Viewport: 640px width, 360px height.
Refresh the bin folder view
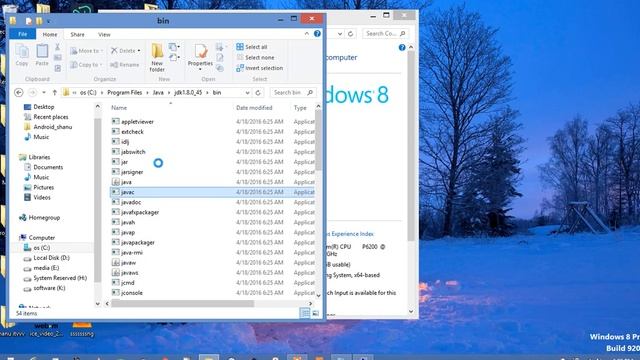tap(258, 93)
